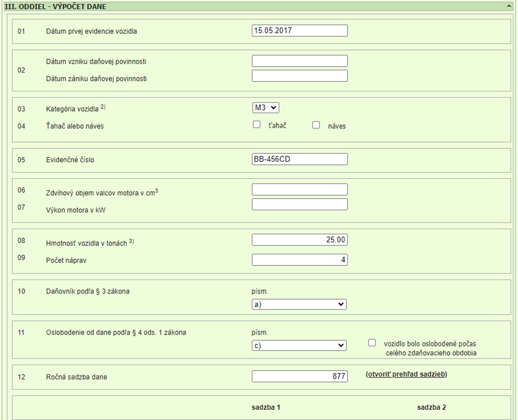Screen dimensions: 518x420
Task: Edit the Ročná sadzba dane field
Action: (300, 376)
